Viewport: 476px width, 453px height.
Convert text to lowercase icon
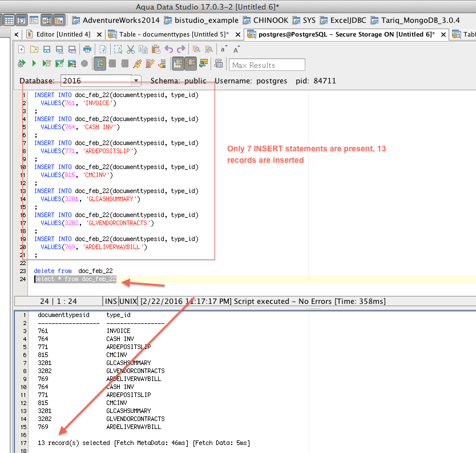224,49
